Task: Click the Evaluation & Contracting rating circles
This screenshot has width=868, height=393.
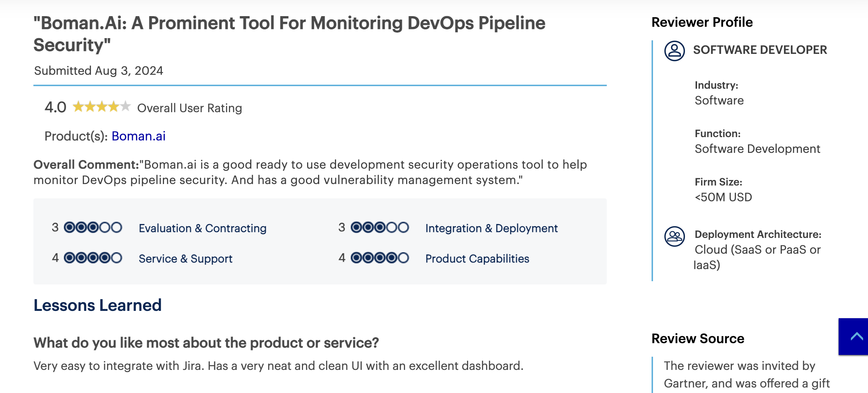Action: tap(93, 227)
